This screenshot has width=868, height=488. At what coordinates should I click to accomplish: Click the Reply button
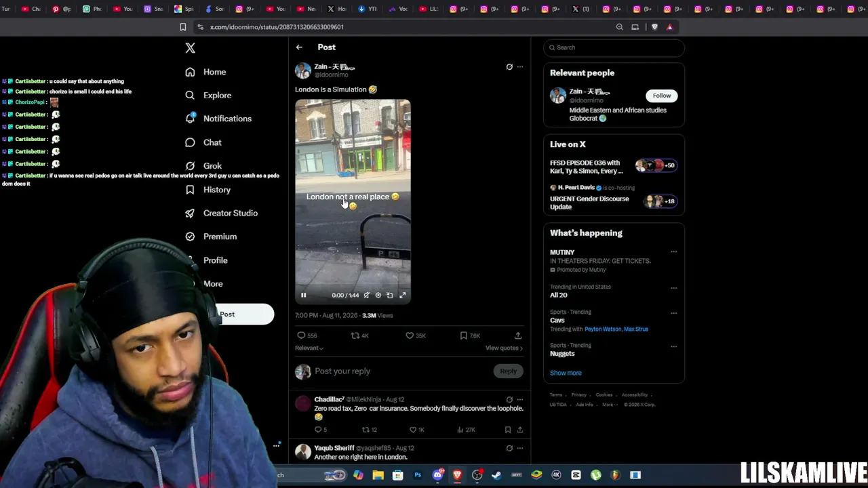coord(509,371)
